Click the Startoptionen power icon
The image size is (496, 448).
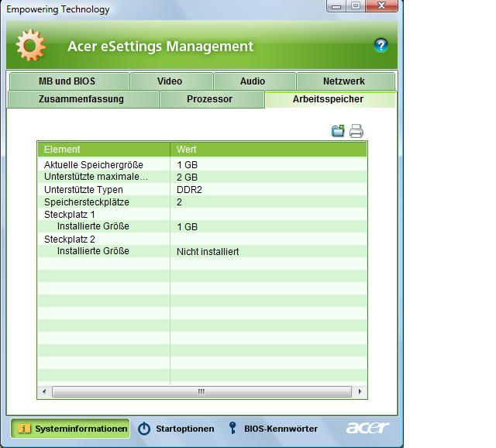coord(144,429)
